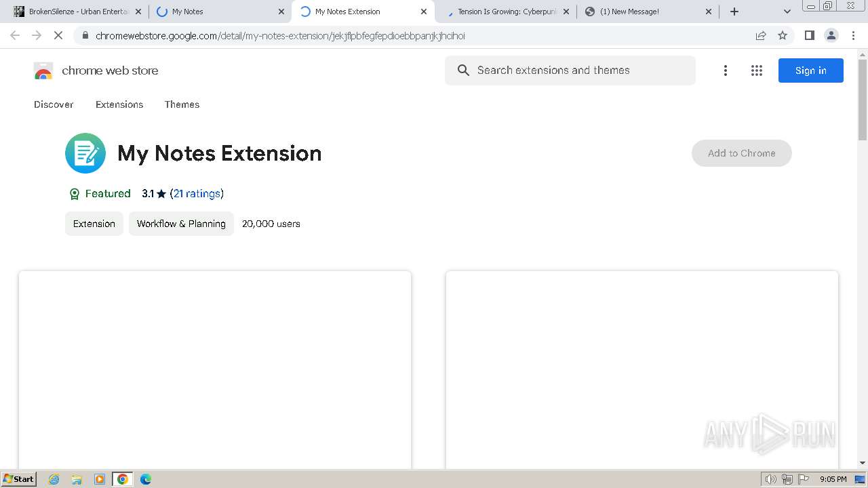
Task: Open a new browser tab
Action: pyautogui.click(x=734, y=12)
